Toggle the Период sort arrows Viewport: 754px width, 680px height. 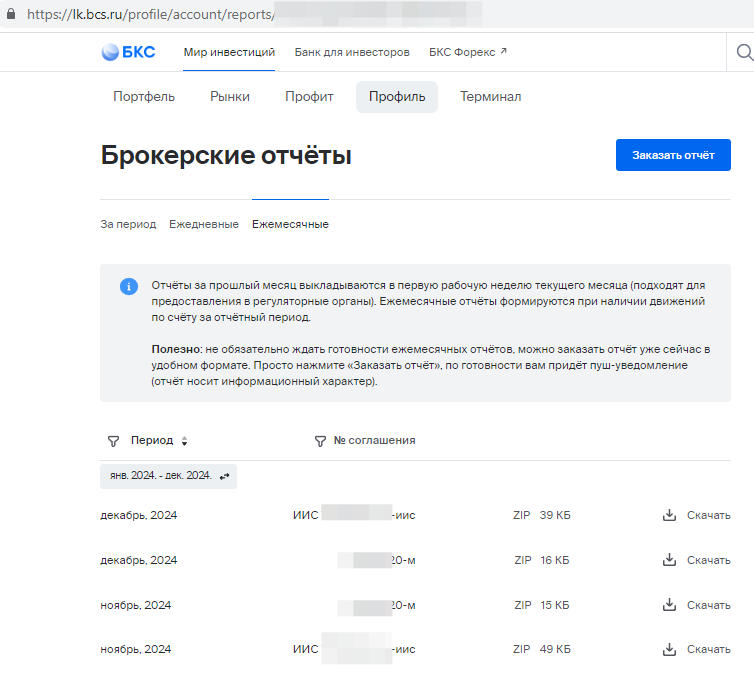(x=184, y=441)
